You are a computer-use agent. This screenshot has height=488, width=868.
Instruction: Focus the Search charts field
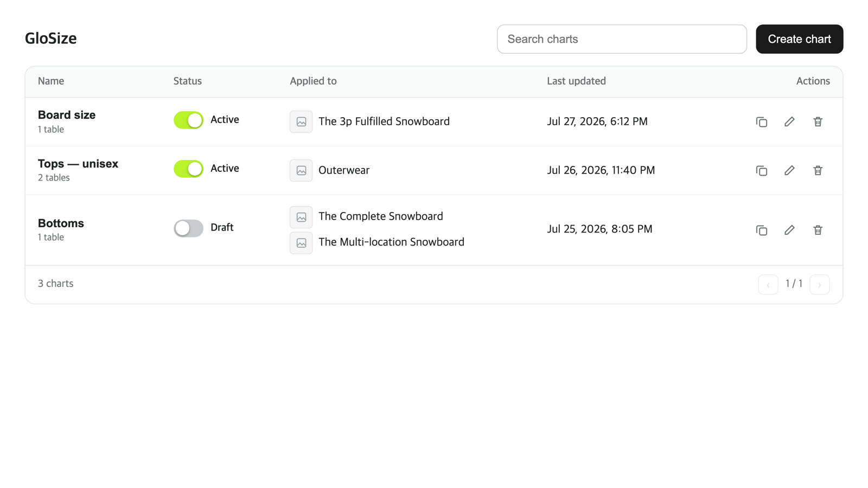point(622,39)
